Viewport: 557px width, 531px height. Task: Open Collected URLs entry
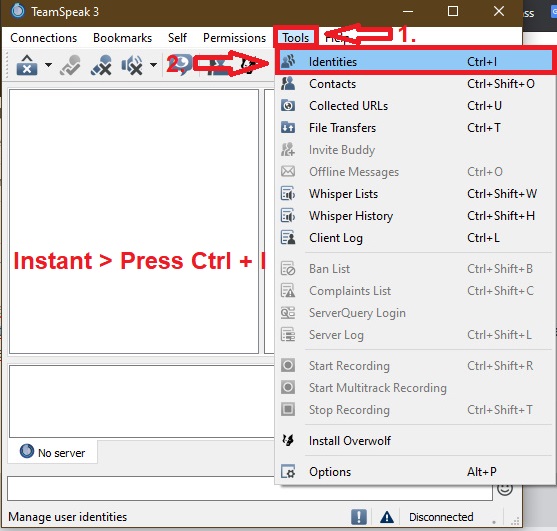pyautogui.click(x=415, y=106)
